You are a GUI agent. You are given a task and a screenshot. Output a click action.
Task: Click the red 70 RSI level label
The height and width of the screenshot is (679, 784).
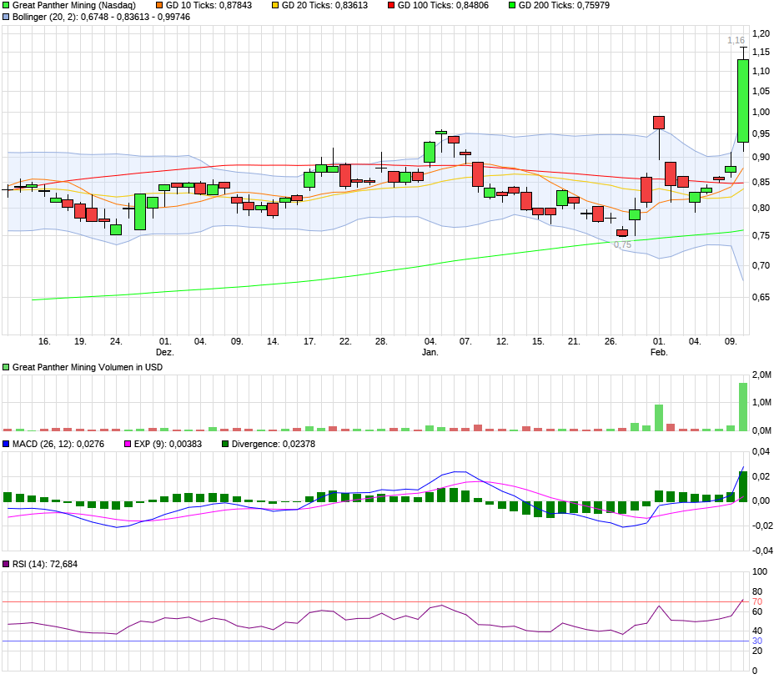(757, 601)
